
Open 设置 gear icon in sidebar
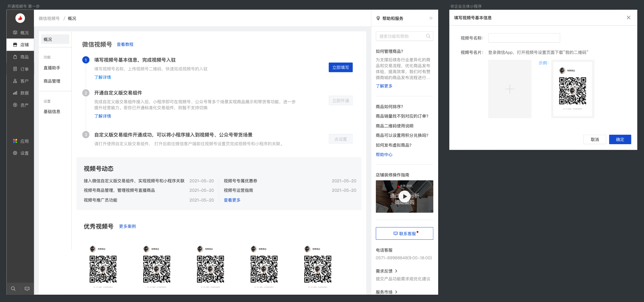[x=15, y=153]
